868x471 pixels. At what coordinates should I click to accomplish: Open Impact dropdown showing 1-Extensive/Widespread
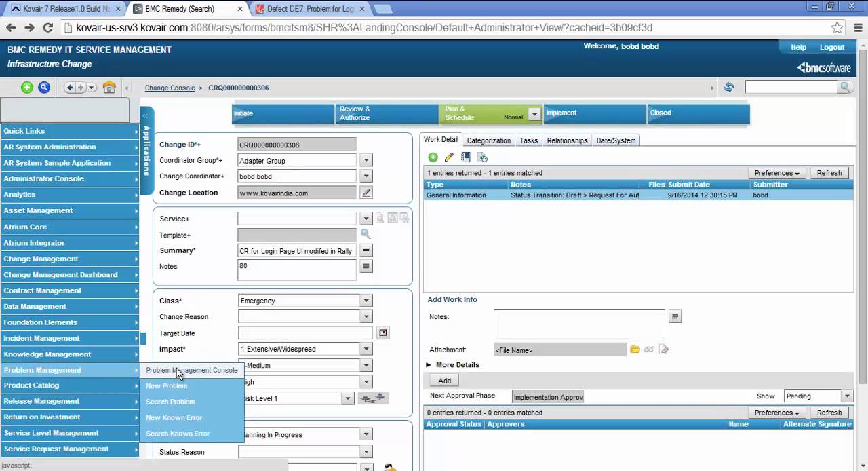point(366,349)
